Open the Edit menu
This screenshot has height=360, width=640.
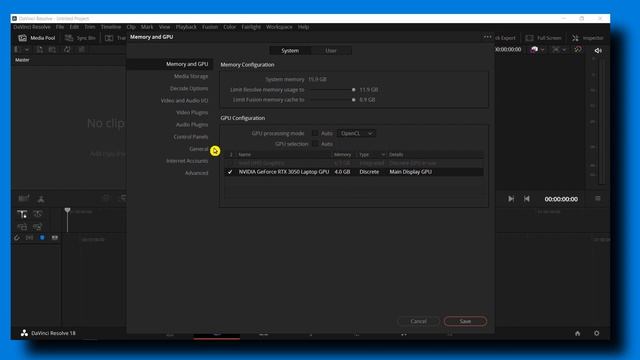(x=74, y=27)
